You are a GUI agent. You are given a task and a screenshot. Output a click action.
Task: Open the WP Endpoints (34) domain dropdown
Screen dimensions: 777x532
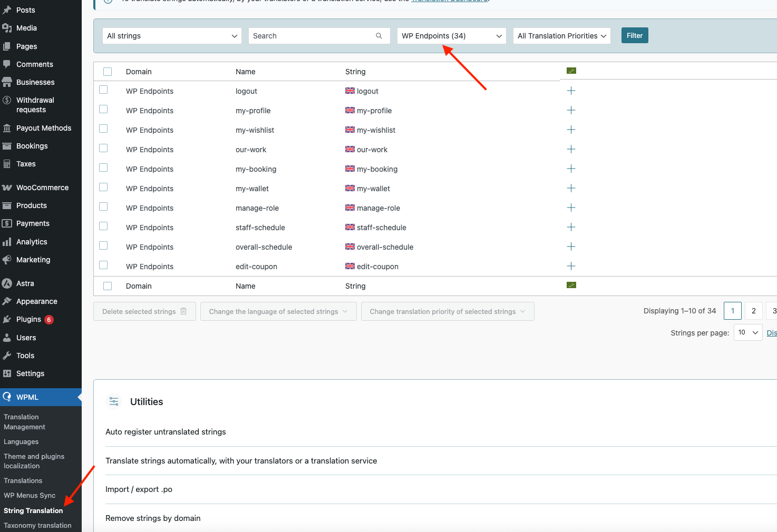point(452,36)
